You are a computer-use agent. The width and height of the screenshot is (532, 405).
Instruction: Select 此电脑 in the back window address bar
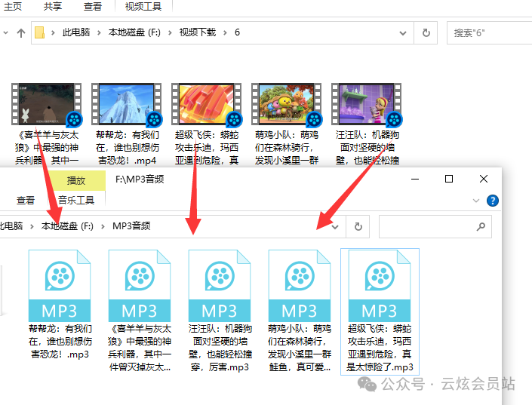76,32
